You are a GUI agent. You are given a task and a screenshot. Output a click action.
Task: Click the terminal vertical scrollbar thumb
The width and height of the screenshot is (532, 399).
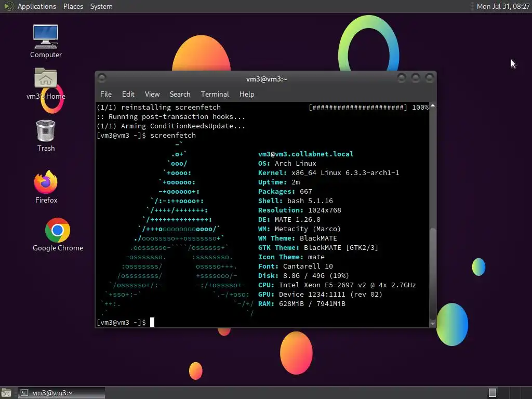[433, 273]
